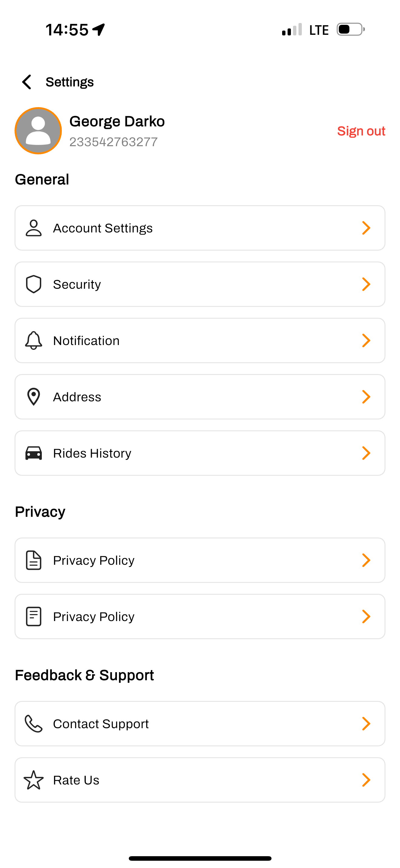This screenshot has height=868, width=400.
Task: Click the Rides History car icon
Action: 34,453
